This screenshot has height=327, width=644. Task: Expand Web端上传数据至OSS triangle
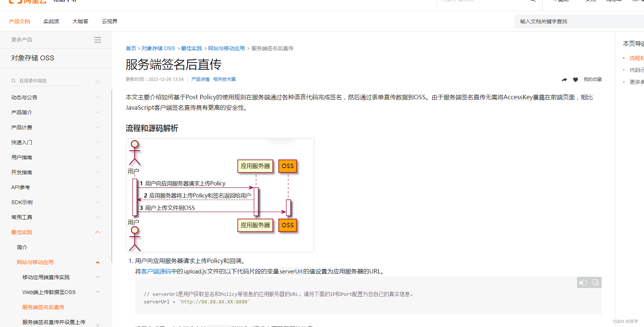(x=98, y=292)
